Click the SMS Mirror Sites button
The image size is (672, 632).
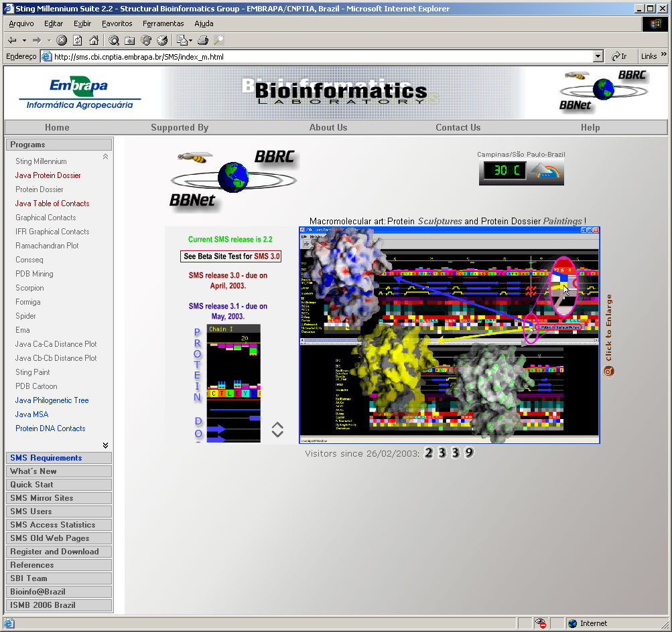tap(59, 498)
